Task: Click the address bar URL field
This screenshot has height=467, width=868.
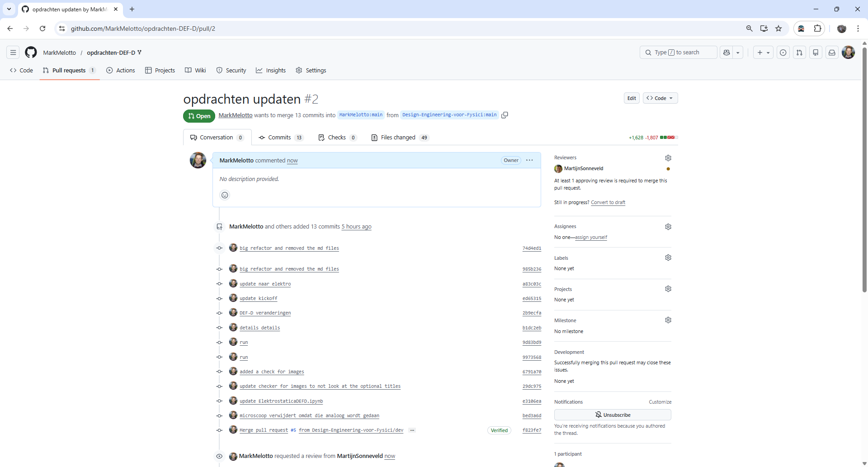Action: 402,29
